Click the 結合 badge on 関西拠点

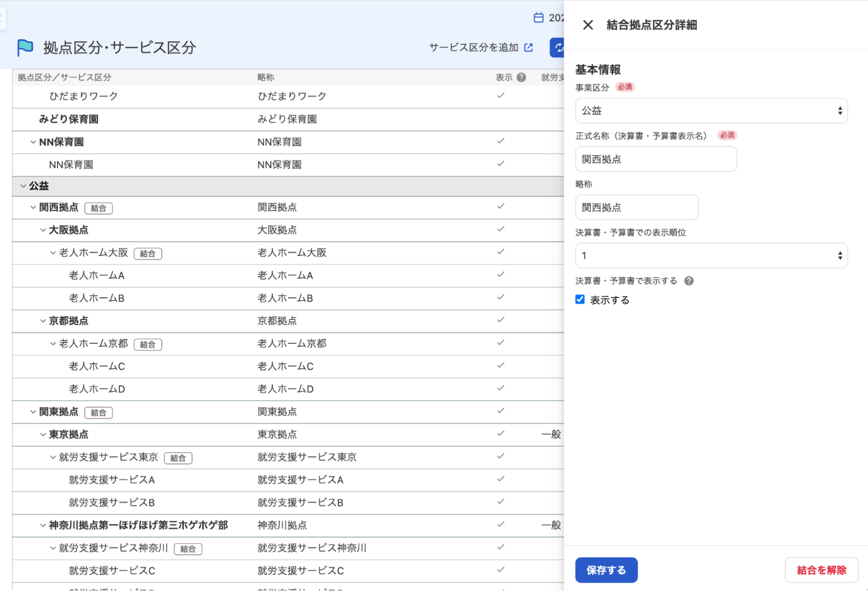tap(98, 208)
